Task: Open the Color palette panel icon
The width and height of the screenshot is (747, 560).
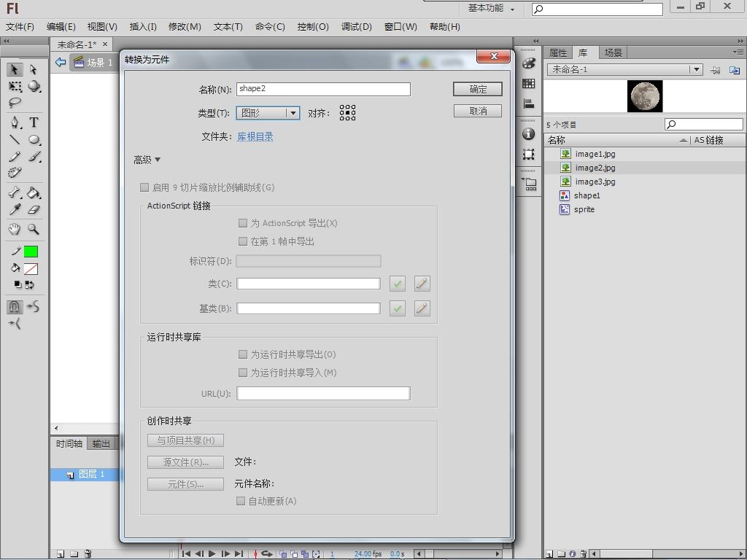Action: (x=529, y=63)
